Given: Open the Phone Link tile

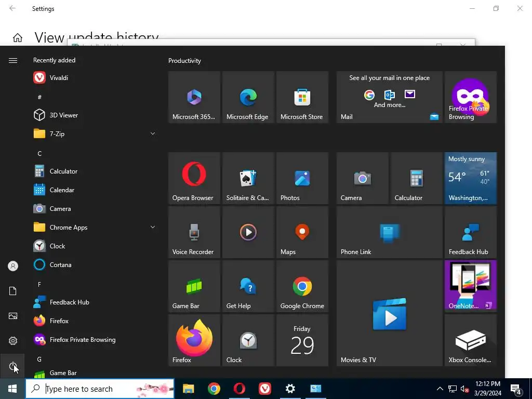Looking at the screenshot, I should (390, 232).
